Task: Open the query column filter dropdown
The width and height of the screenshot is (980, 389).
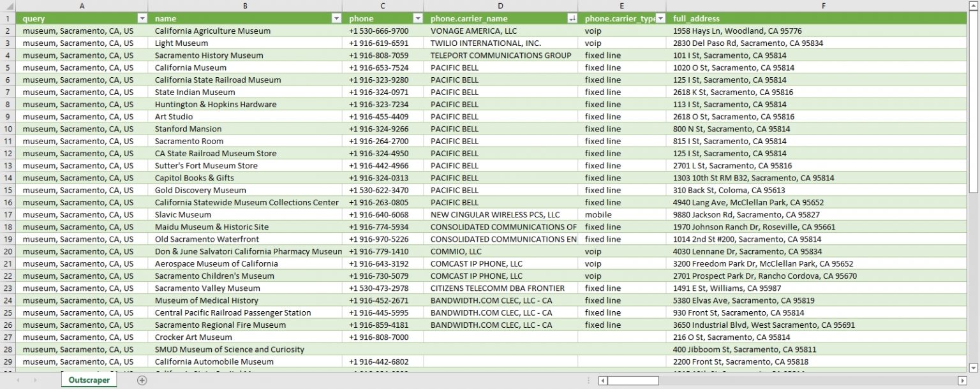Action: coord(142,18)
